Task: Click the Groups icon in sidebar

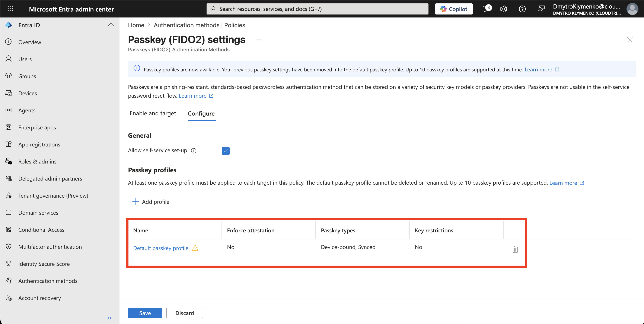Action: click(9, 76)
